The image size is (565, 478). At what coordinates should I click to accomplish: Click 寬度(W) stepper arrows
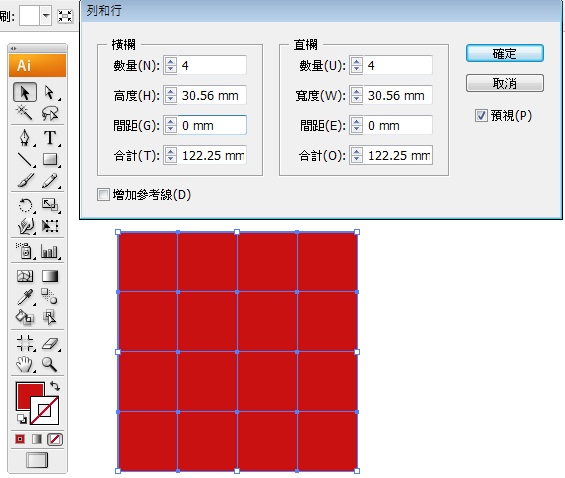(x=356, y=95)
